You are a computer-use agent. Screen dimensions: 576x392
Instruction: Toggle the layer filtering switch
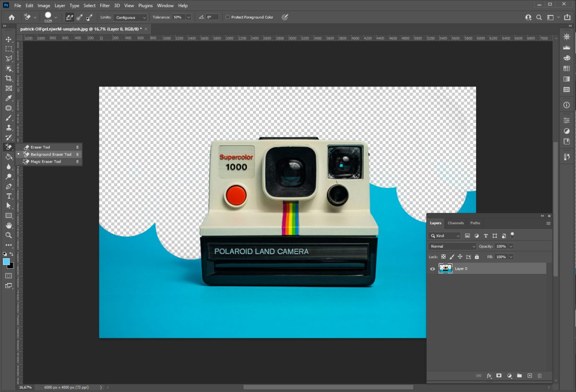[x=512, y=235]
